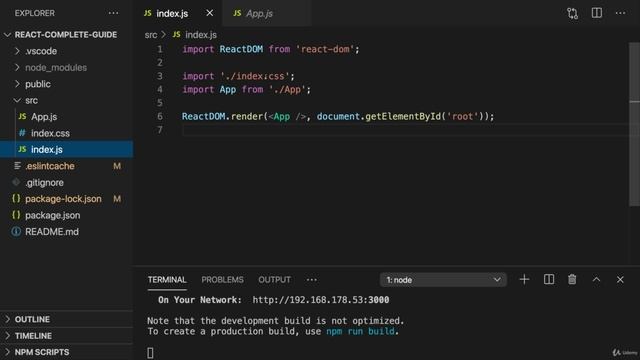This screenshot has width=640, height=360.
Task: Click the braces icon for package-lock.json
Action: coord(16,199)
